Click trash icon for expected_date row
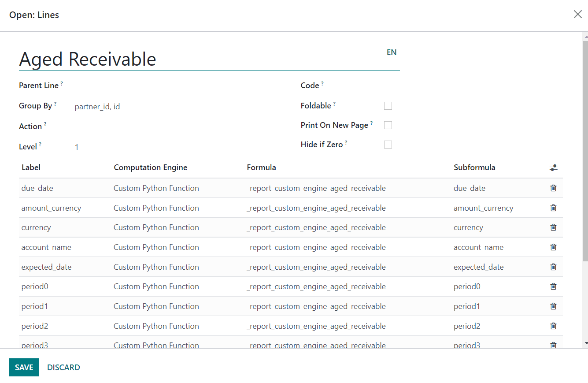Image resolution: width=588 pixels, height=383 pixels. tap(553, 267)
